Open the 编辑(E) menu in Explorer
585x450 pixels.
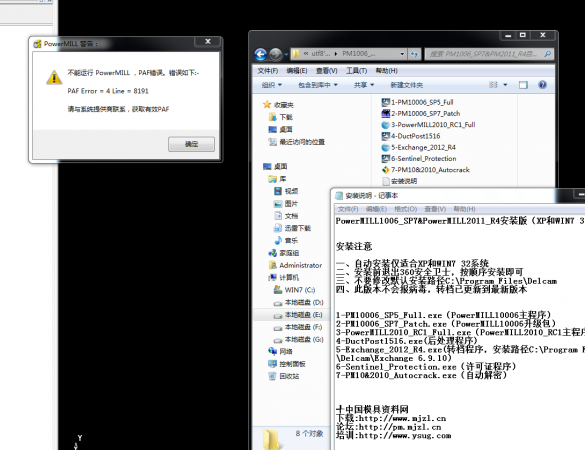pos(297,71)
